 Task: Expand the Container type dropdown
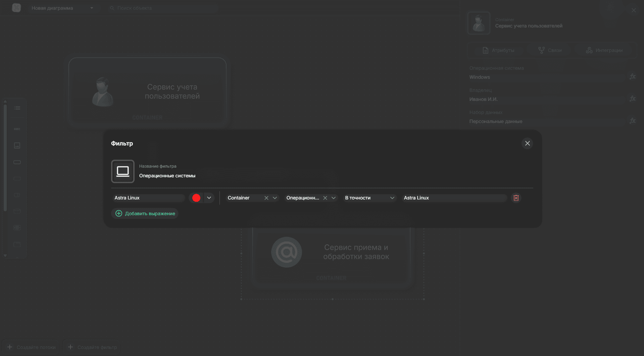click(x=275, y=198)
